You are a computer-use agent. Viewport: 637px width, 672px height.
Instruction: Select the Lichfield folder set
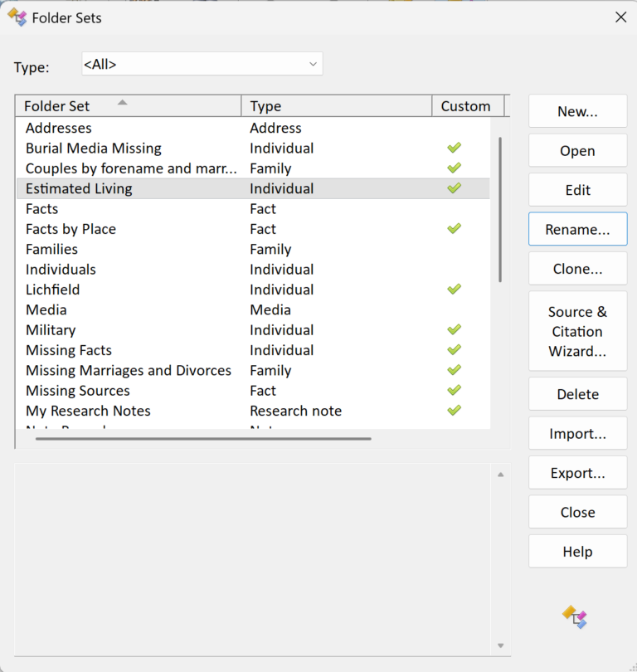253,290
